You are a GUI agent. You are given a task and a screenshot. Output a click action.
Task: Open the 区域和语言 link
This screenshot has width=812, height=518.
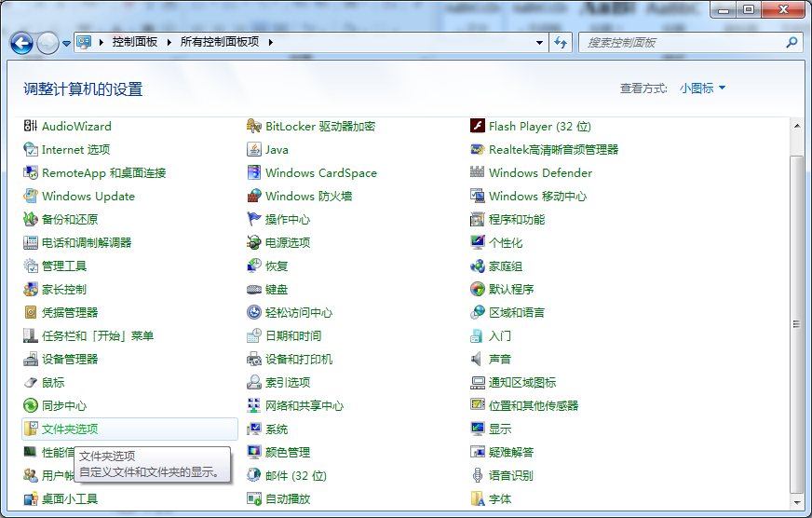click(x=516, y=312)
